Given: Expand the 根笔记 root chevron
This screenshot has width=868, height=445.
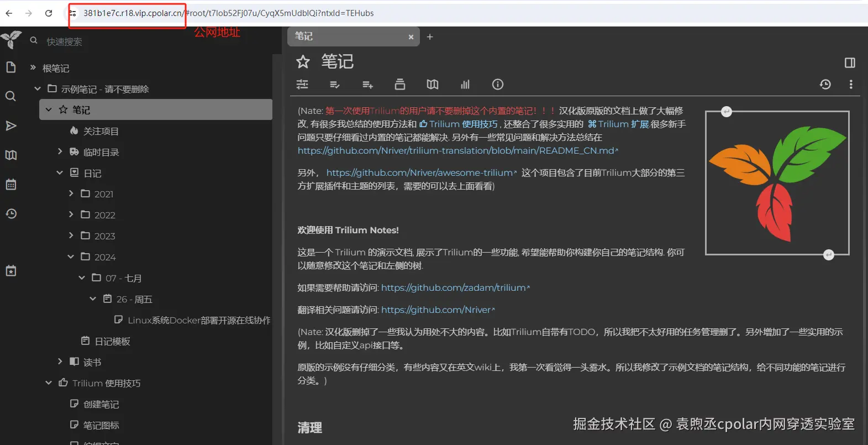Looking at the screenshot, I should 33,67.
